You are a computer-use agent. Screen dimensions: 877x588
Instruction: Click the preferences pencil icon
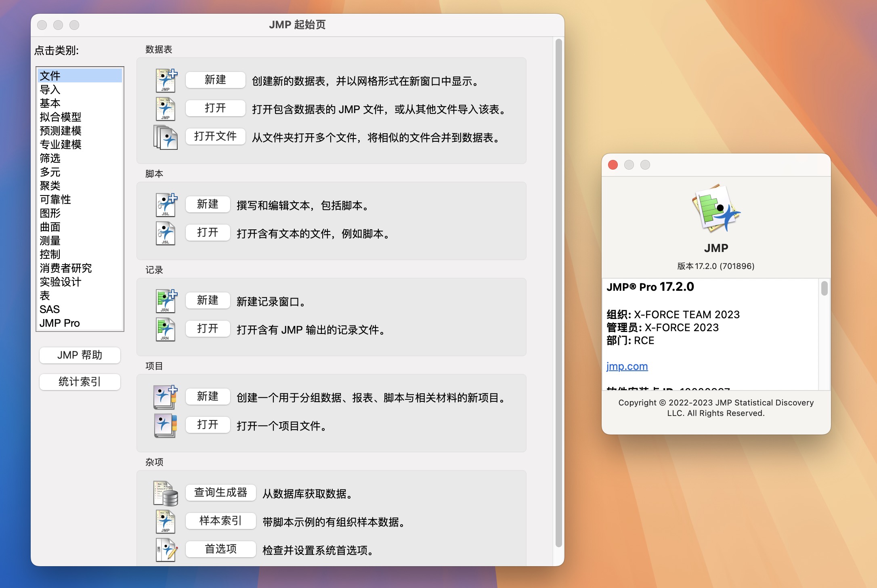click(x=166, y=550)
